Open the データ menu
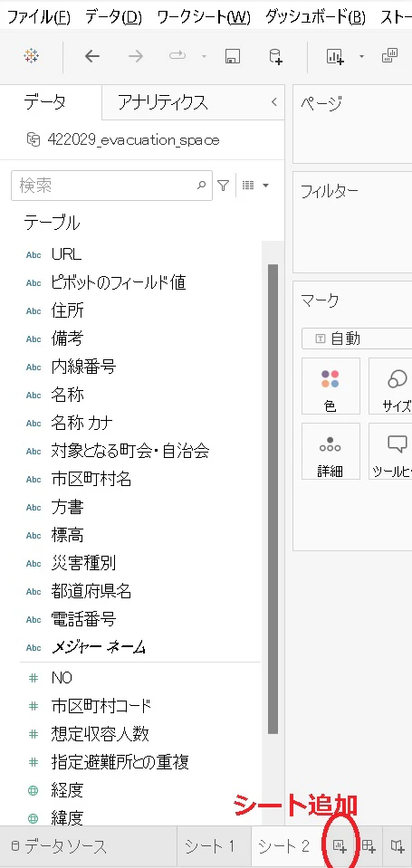Viewport: 412px width, 868px height. (113, 17)
